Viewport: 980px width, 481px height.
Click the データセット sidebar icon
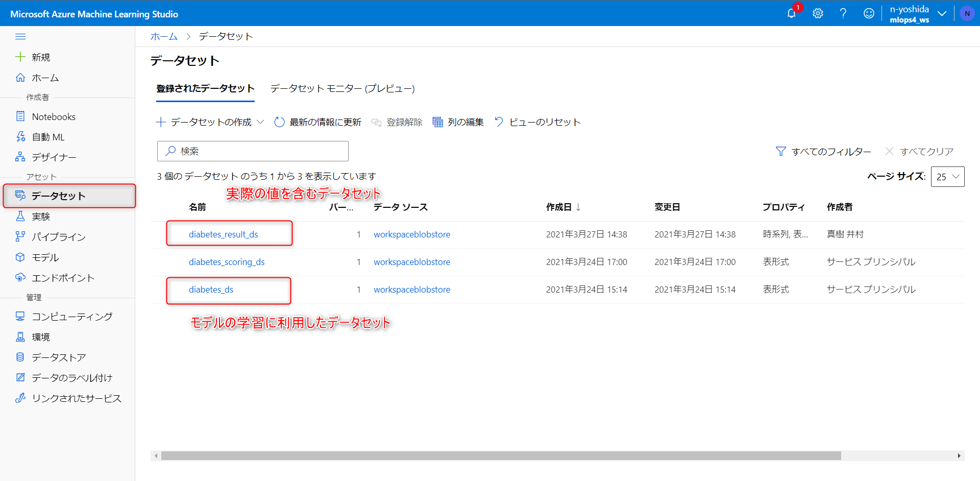[20, 196]
